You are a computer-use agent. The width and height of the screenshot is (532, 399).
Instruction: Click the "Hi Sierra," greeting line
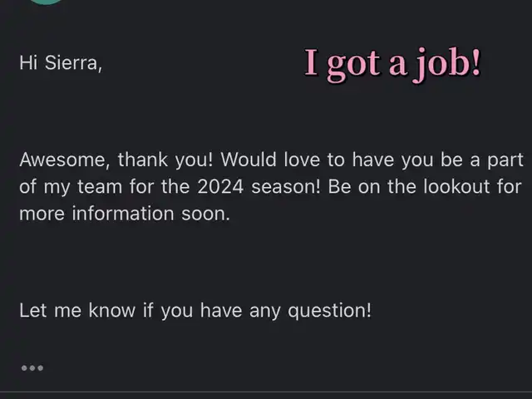pyautogui.click(x=61, y=63)
